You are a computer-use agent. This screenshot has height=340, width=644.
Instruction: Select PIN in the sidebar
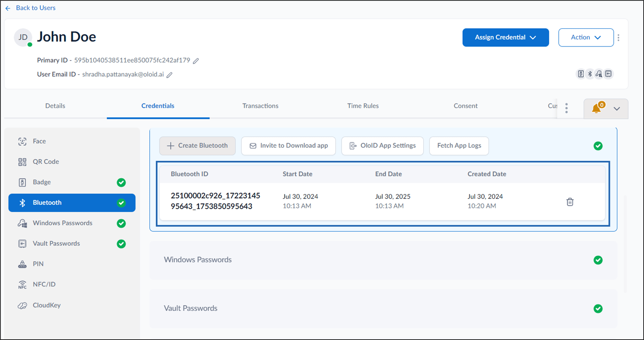point(72,264)
